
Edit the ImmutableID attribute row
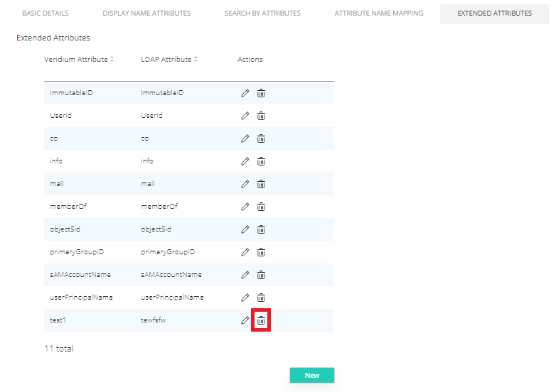[245, 93]
